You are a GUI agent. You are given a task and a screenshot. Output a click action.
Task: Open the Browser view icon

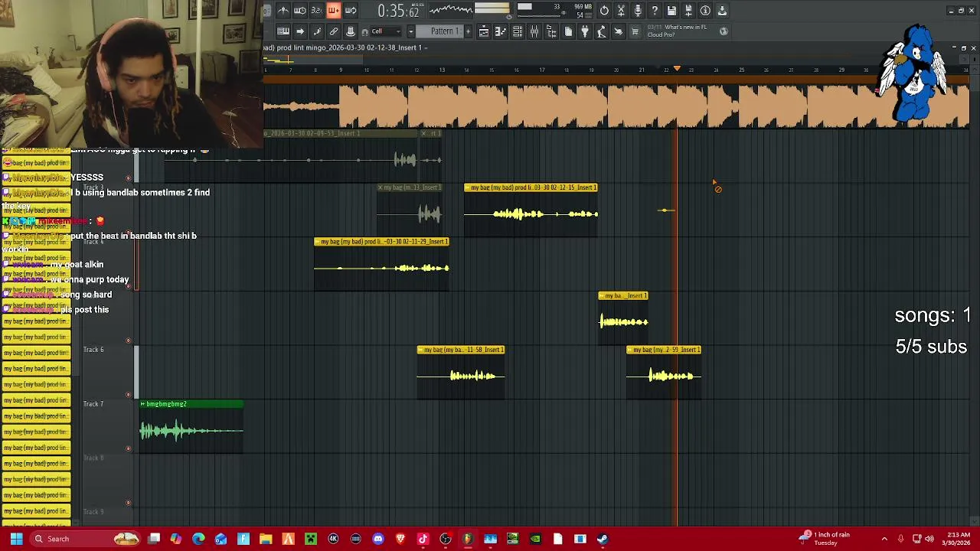(551, 31)
